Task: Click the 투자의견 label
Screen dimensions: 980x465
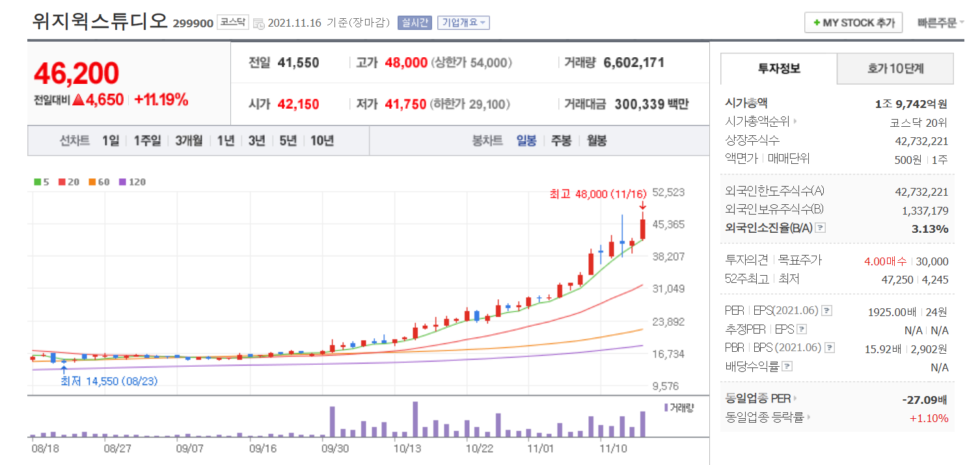Action: coord(747,260)
